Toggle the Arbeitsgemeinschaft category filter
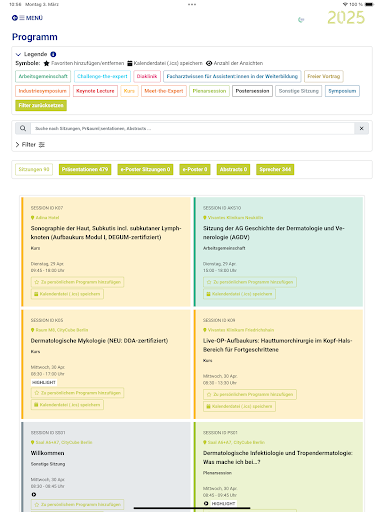 pos(43,76)
